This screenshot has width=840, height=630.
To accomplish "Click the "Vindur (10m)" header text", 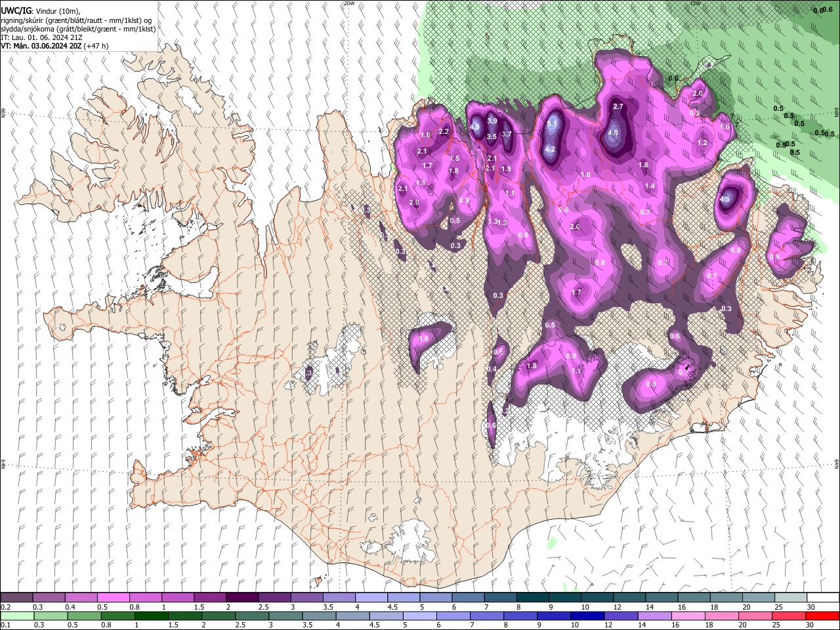I will pyautogui.click(x=57, y=11).
